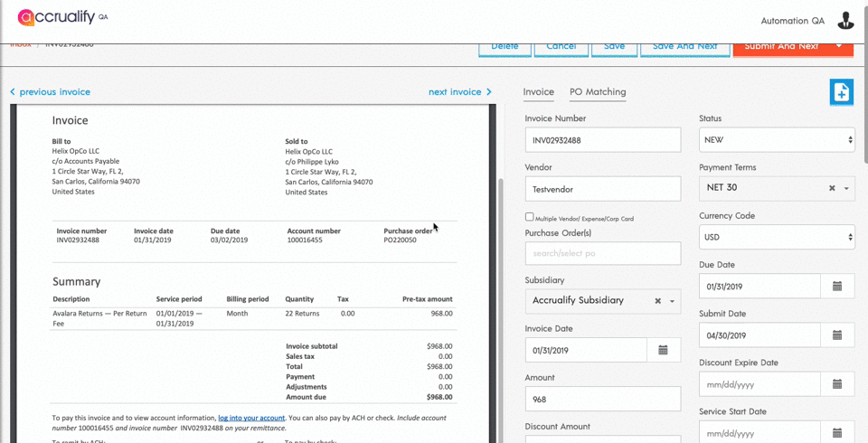The image size is (868, 443).
Task: Clear the NET 30 payment terms selection
Action: tap(832, 188)
